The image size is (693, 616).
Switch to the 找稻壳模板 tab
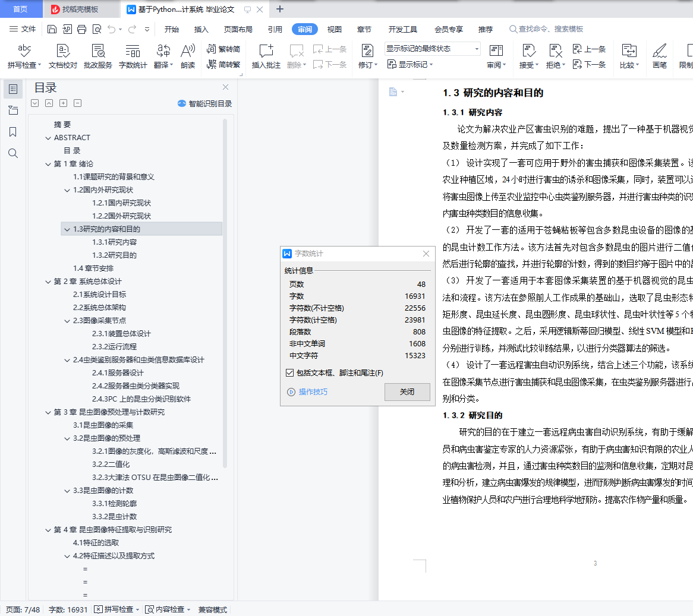[x=81, y=10]
